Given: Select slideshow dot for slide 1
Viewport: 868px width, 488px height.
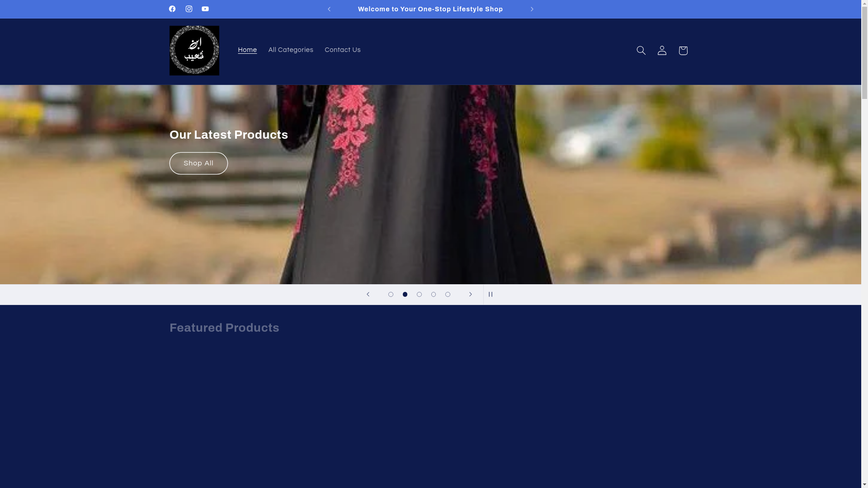Looking at the screenshot, I should pos(391,295).
